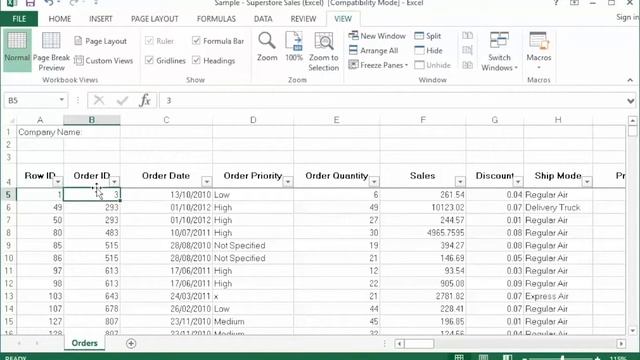Expand the formula bar chevron
This screenshot has width=640, height=360.
click(631, 100)
